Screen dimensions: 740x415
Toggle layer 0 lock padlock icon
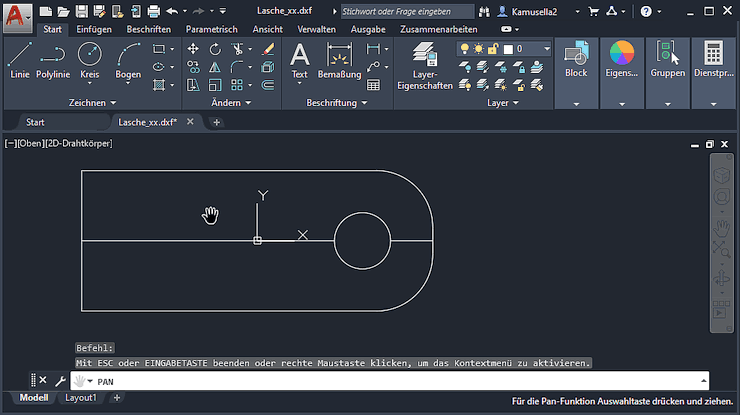[493, 49]
